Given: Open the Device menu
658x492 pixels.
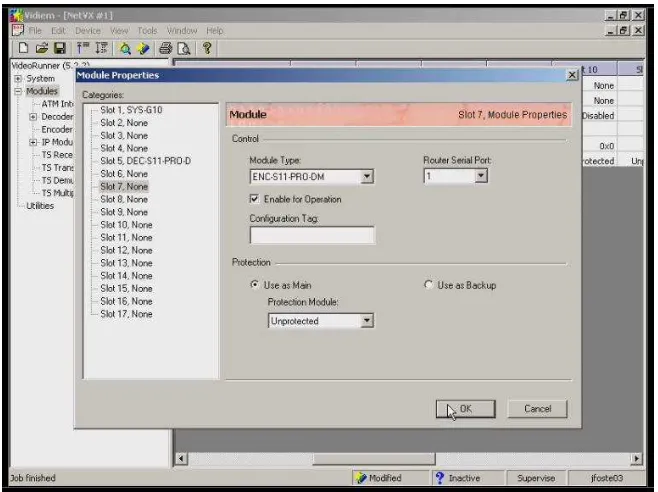Looking at the screenshot, I should click(88, 31).
